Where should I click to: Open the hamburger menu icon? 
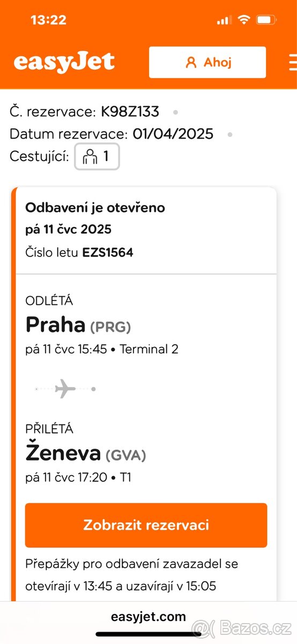(293, 62)
